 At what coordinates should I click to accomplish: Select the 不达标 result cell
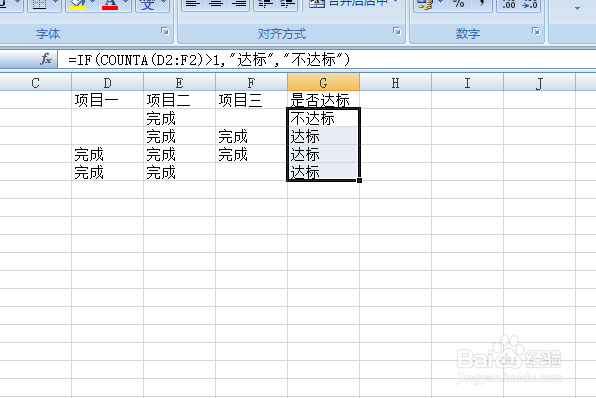(323, 118)
